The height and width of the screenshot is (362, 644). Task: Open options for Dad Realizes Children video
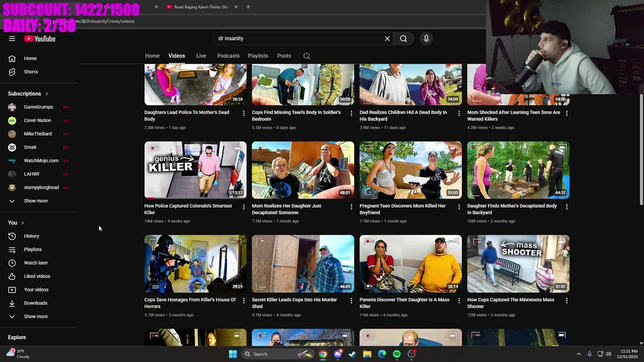(459, 114)
